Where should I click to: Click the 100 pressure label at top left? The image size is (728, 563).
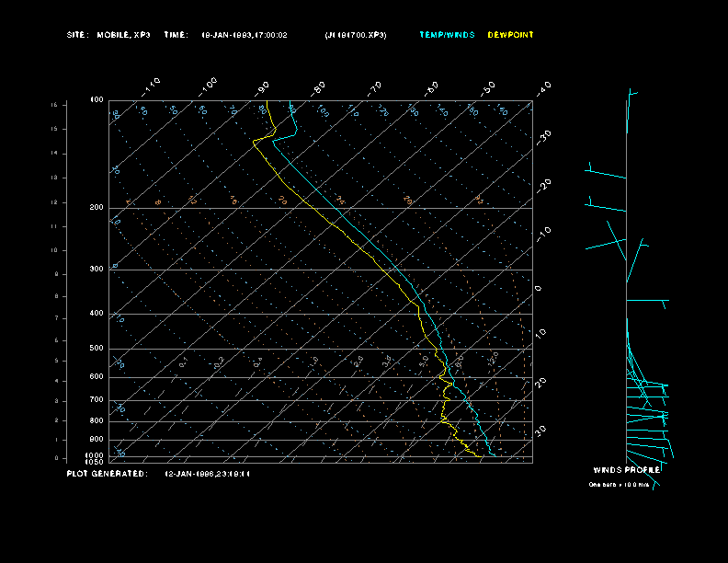pos(97,99)
